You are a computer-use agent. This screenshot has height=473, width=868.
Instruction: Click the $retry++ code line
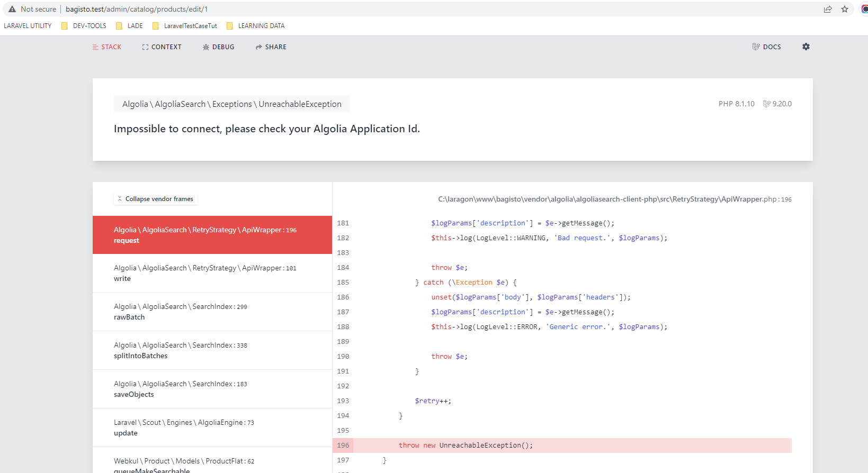tap(433, 401)
